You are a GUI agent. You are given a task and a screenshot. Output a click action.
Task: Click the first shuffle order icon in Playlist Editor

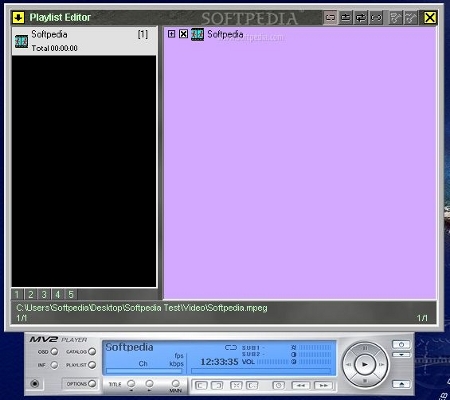point(396,17)
